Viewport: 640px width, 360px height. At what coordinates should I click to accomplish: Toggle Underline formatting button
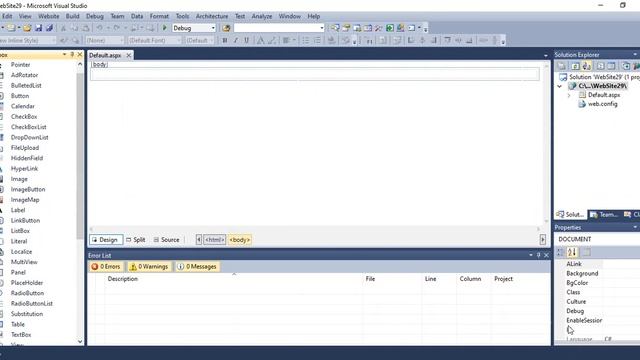click(247, 40)
